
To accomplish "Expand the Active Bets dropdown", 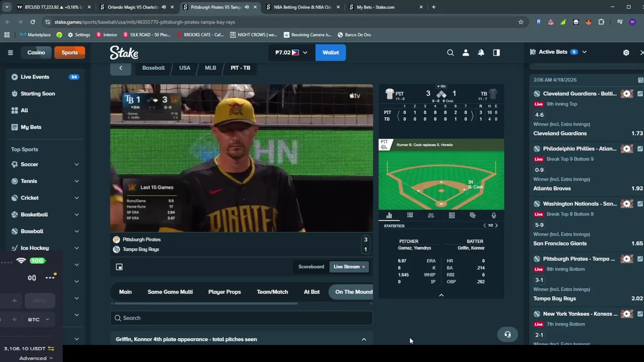I will 584,52.
